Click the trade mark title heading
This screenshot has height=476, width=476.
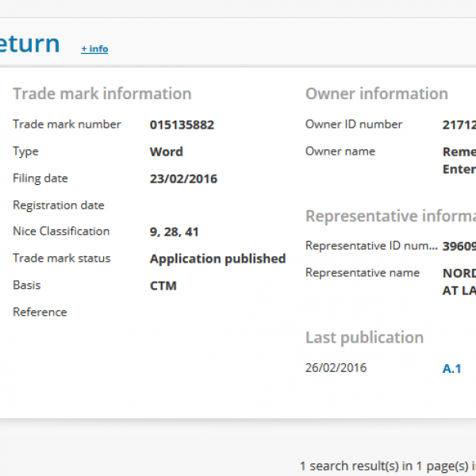coord(29,43)
